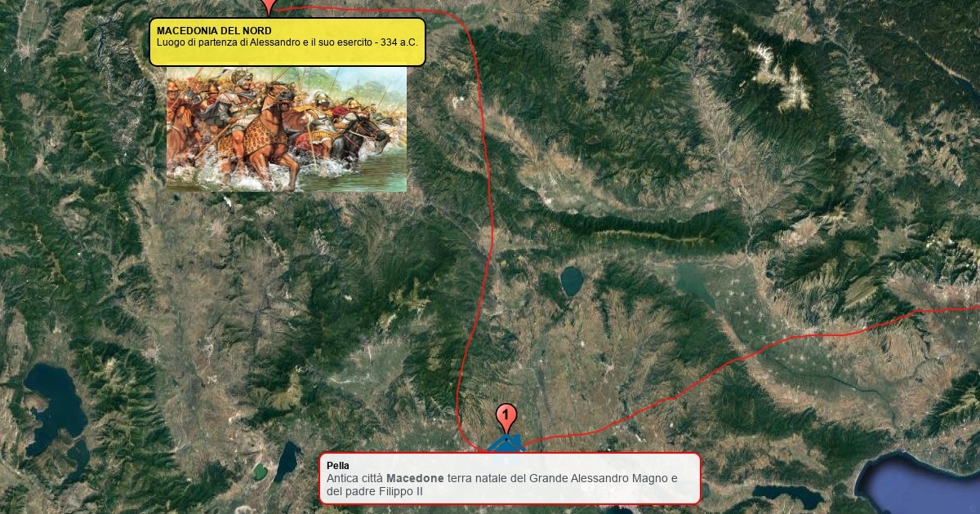
Task: Select the blue house icon under marker 1
Action: tap(506, 444)
